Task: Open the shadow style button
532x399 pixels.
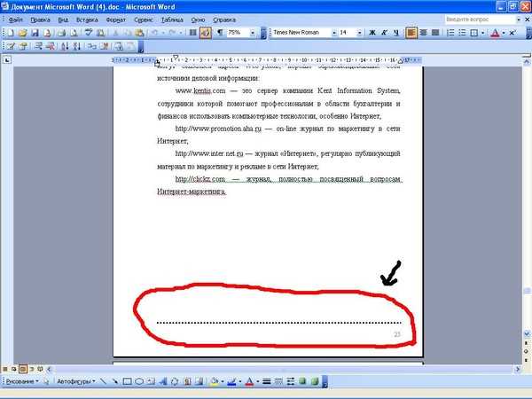Action: tap(302, 381)
